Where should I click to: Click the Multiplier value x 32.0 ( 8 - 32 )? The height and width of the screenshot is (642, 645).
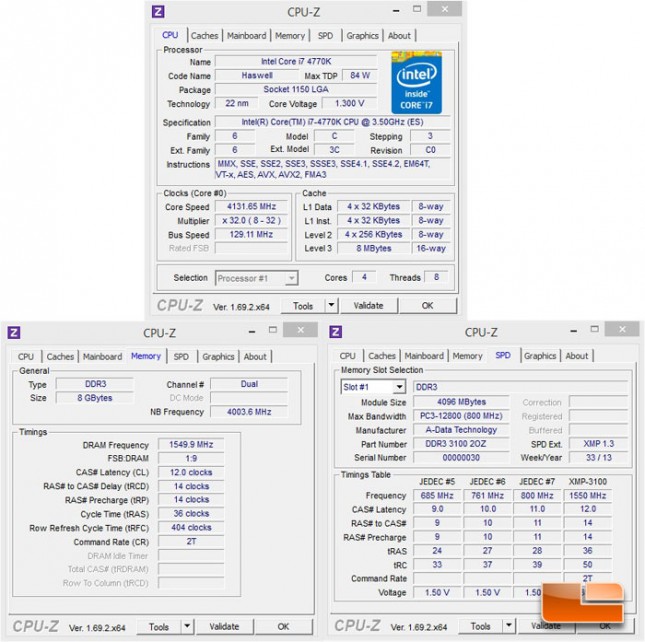tap(251, 220)
